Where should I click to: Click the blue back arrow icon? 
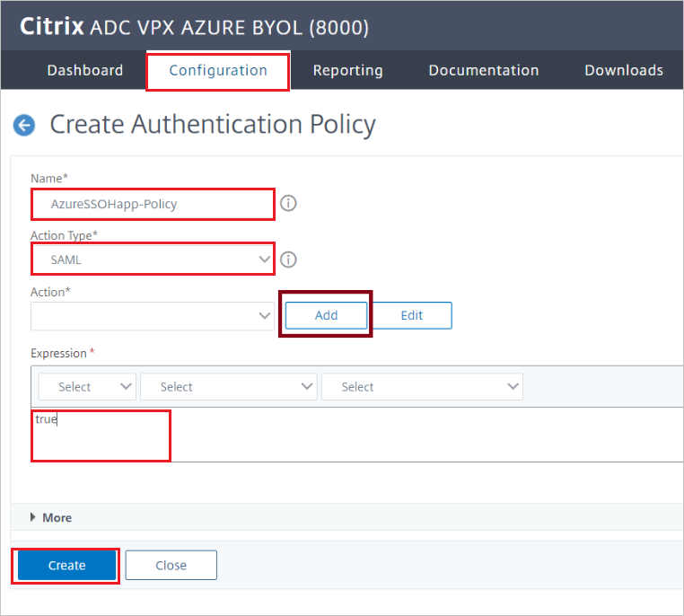(x=24, y=126)
